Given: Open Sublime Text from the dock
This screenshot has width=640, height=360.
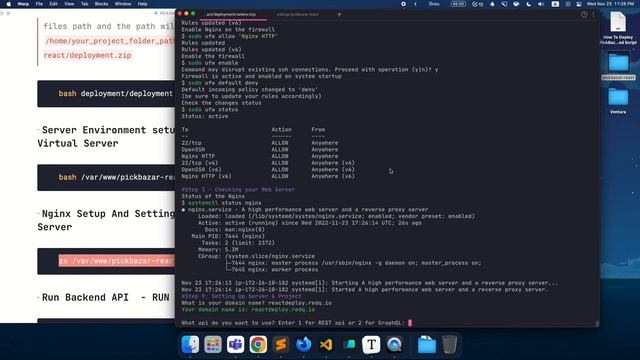Looking at the screenshot, I should (x=281, y=344).
